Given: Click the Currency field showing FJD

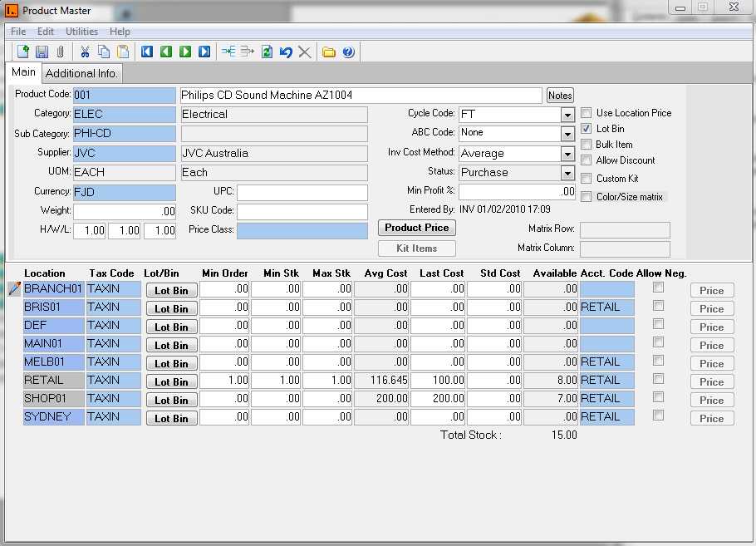Looking at the screenshot, I should click(x=125, y=193).
